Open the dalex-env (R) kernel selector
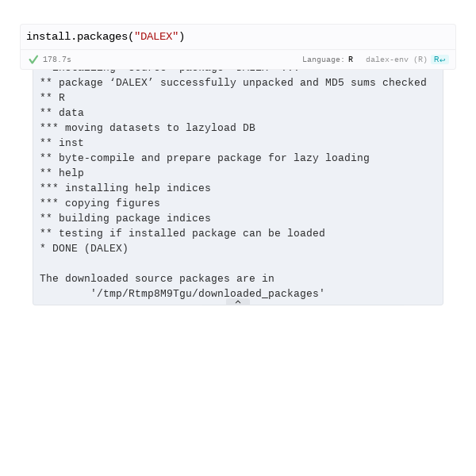 [x=396, y=59]
